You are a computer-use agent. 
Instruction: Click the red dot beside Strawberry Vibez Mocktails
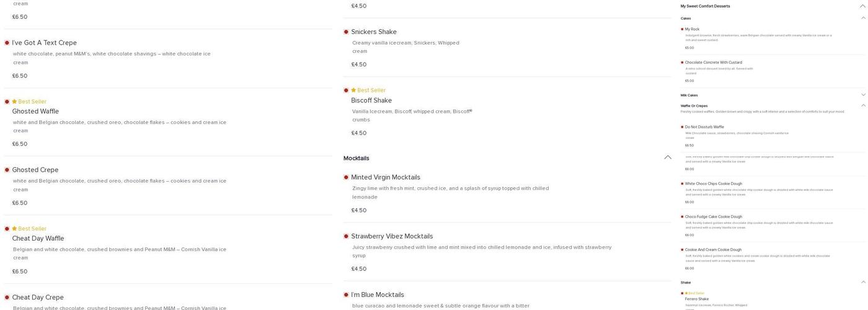[346, 236]
